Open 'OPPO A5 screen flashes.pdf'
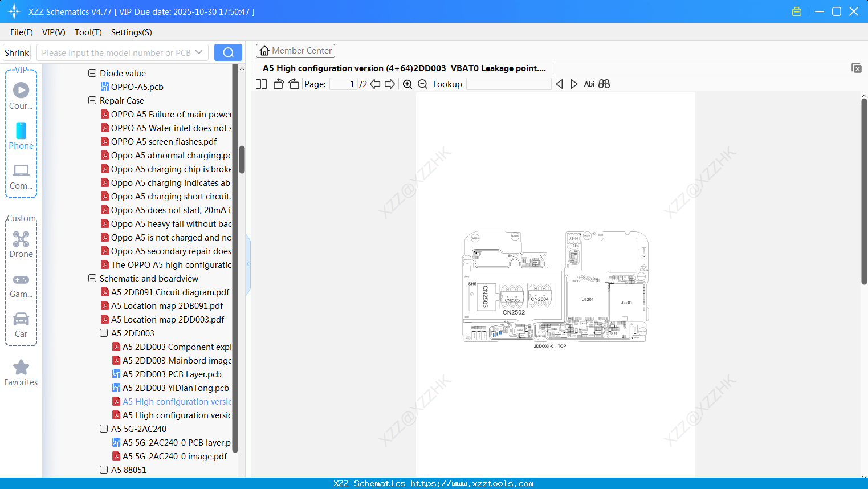 point(159,142)
